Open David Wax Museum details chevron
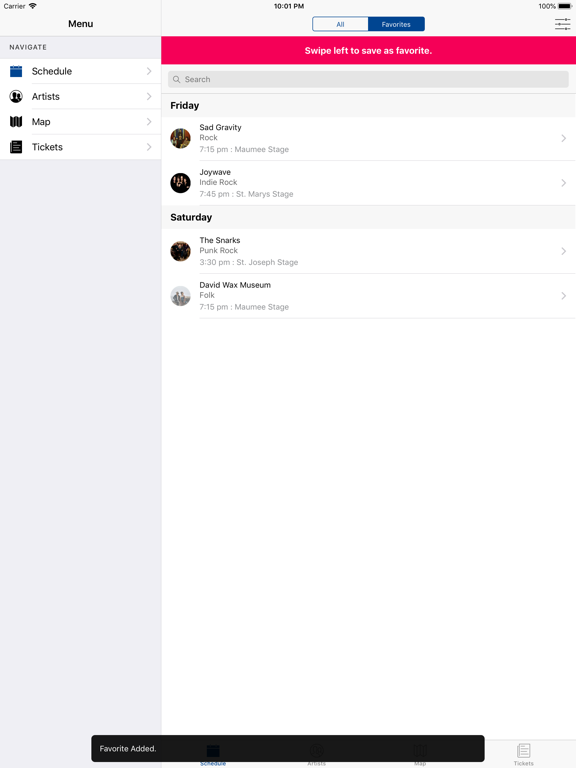This screenshot has height=768, width=576. click(x=564, y=296)
